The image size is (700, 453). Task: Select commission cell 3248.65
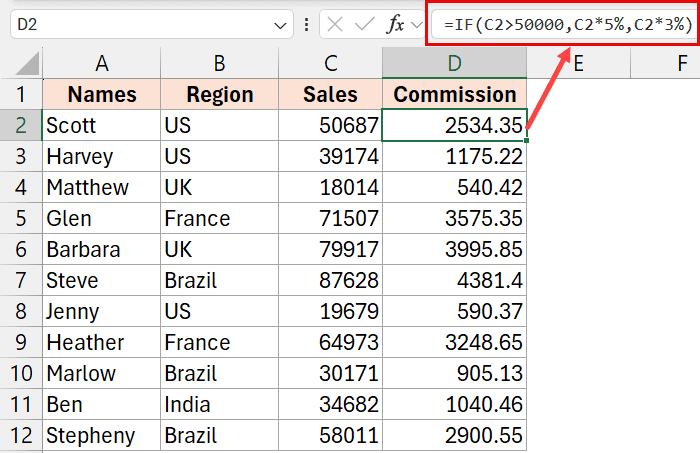pos(454,342)
